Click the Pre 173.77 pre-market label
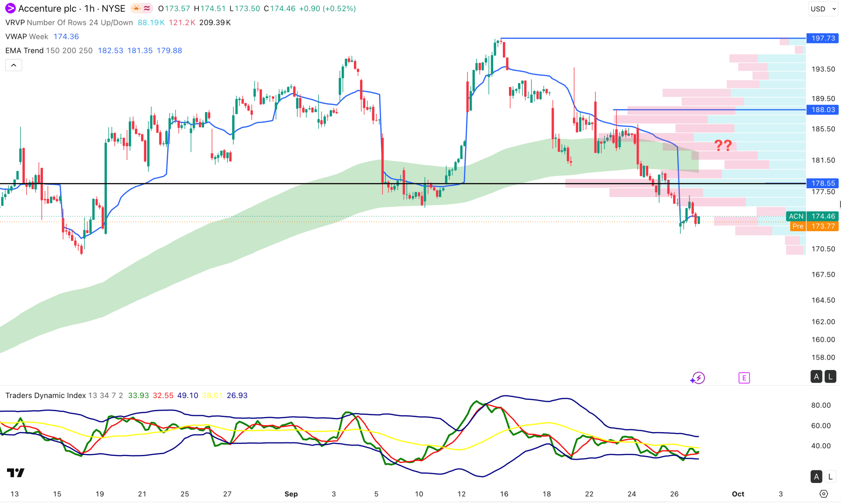The image size is (841, 504). pyautogui.click(x=814, y=226)
